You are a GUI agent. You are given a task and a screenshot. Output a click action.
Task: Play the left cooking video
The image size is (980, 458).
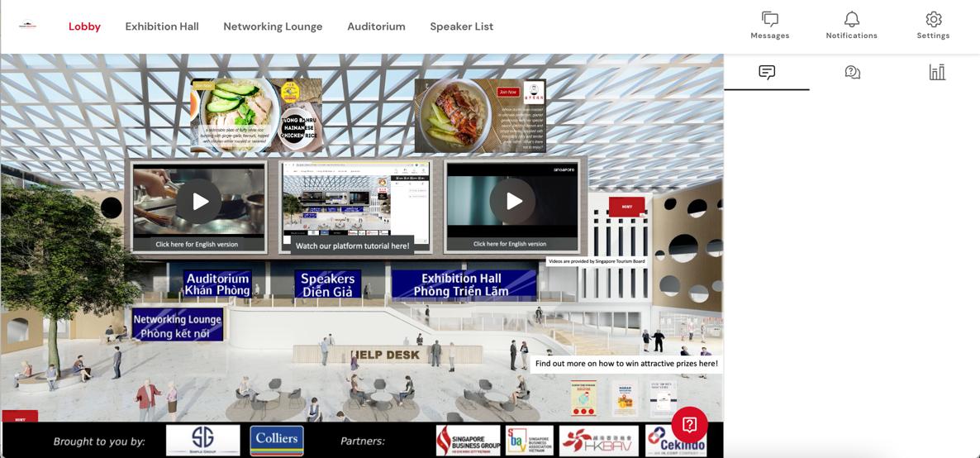click(199, 202)
